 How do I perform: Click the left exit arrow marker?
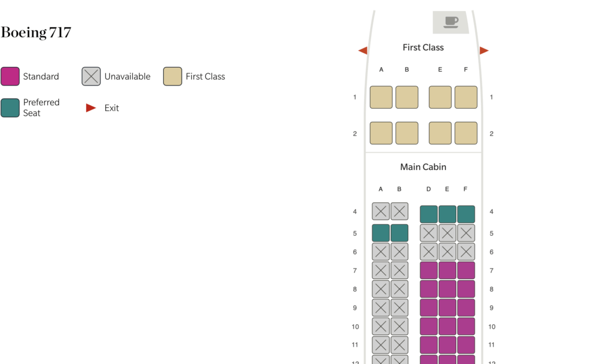363,50
